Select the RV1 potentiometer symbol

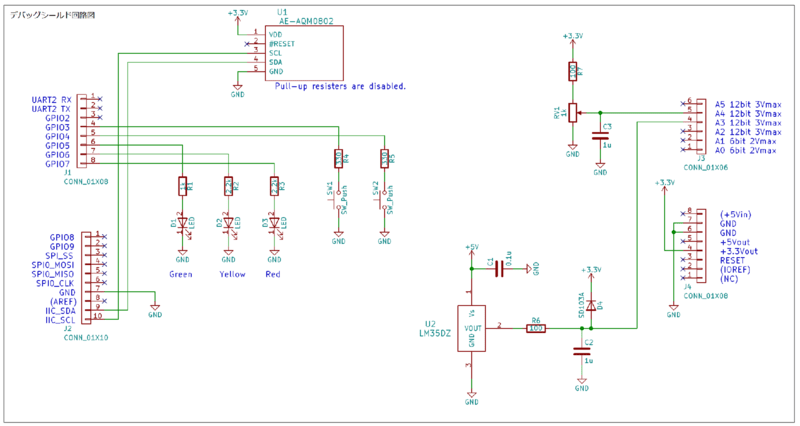[x=572, y=112]
